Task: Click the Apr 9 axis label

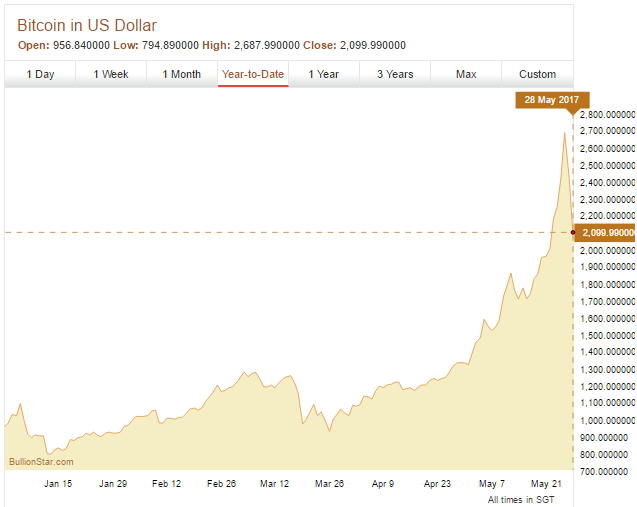Action: (x=383, y=484)
